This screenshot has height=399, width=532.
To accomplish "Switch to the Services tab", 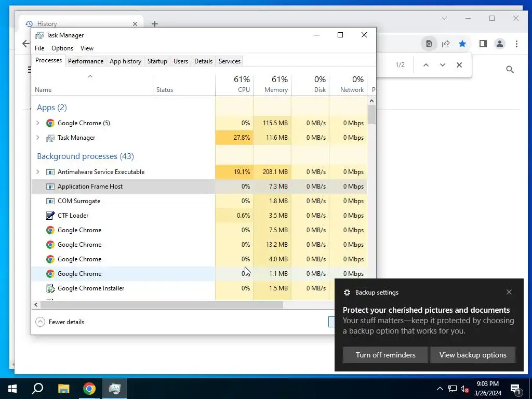I will click(229, 61).
